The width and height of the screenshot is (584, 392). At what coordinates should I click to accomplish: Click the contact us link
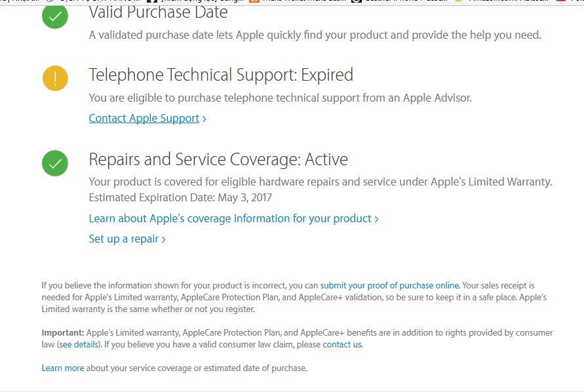pos(341,344)
